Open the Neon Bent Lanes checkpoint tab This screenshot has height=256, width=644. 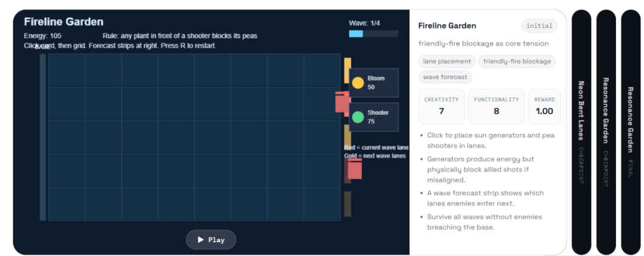click(581, 132)
